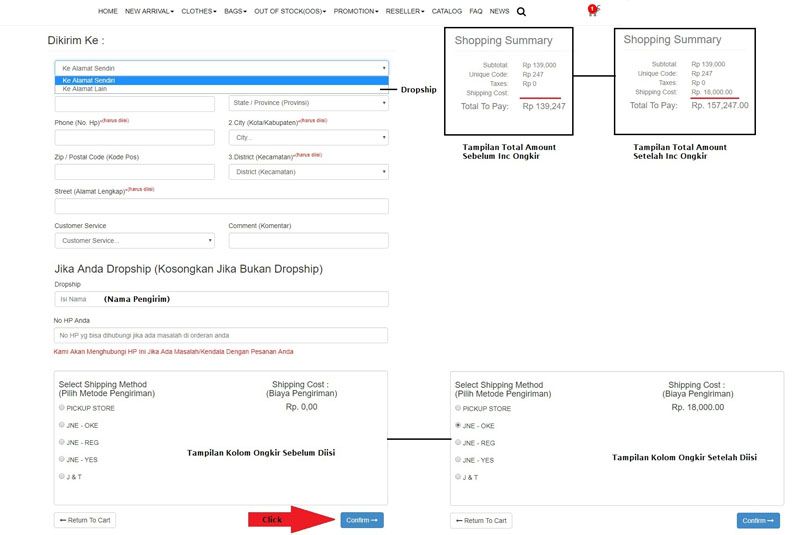This screenshot has height=535, width=800.
Task: Open the shopping cart icon with red badge
Action: click(592, 12)
